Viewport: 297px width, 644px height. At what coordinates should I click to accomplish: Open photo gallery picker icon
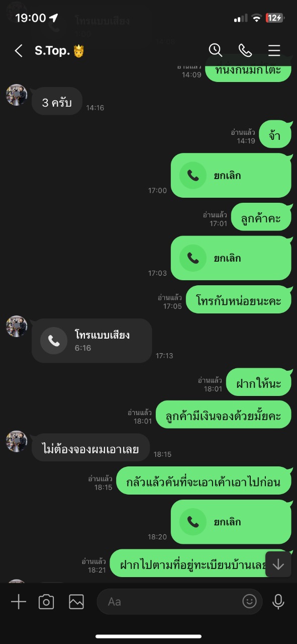[76, 602]
